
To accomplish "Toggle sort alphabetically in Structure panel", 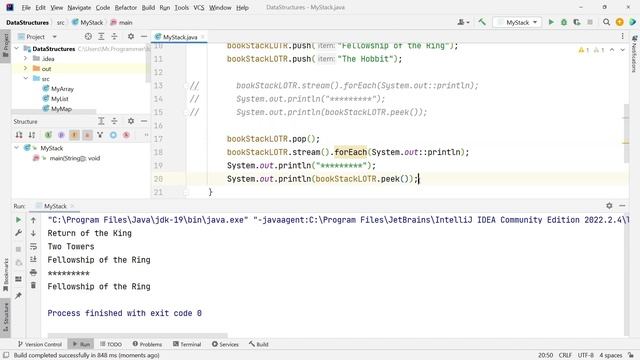I will pos(32,135).
